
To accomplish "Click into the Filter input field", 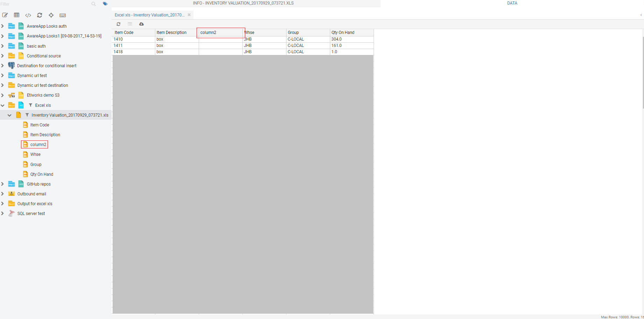I will 45,4.
